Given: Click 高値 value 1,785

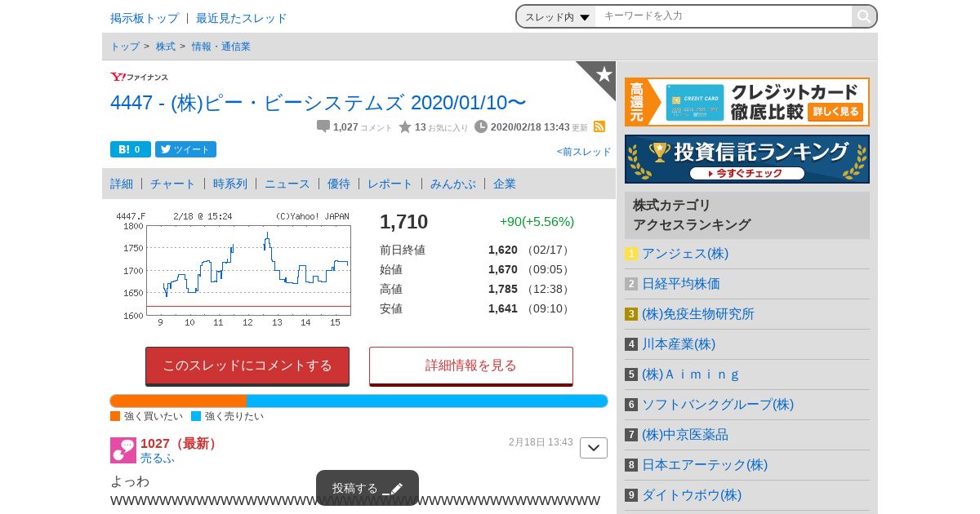Looking at the screenshot, I should click(503, 289).
